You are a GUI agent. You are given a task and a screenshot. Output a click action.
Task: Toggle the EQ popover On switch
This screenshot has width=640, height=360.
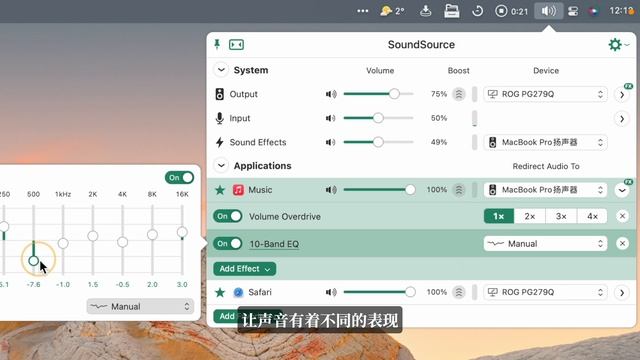pyautogui.click(x=179, y=178)
